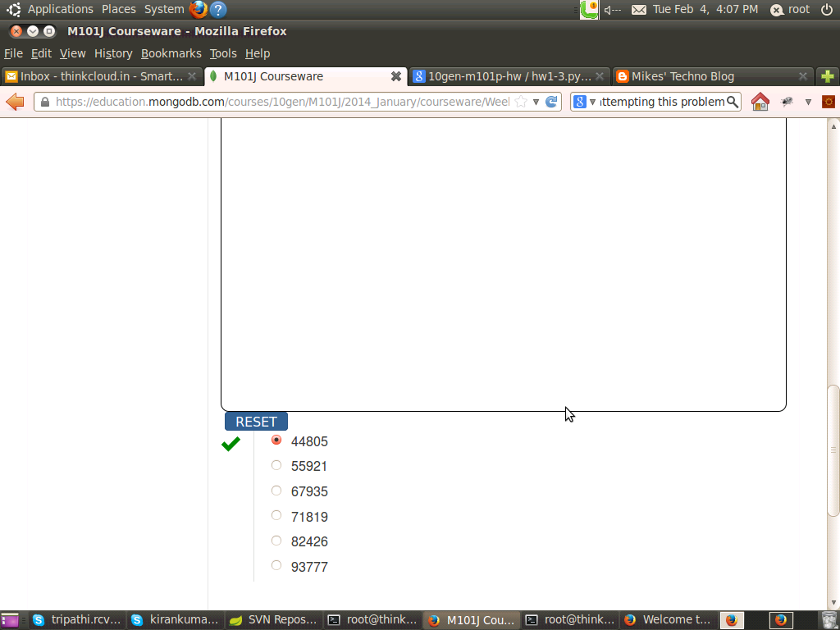Screen dimensions: 840x630
Task: Select the 44805 radio option
Action: [x=276, y=440]
